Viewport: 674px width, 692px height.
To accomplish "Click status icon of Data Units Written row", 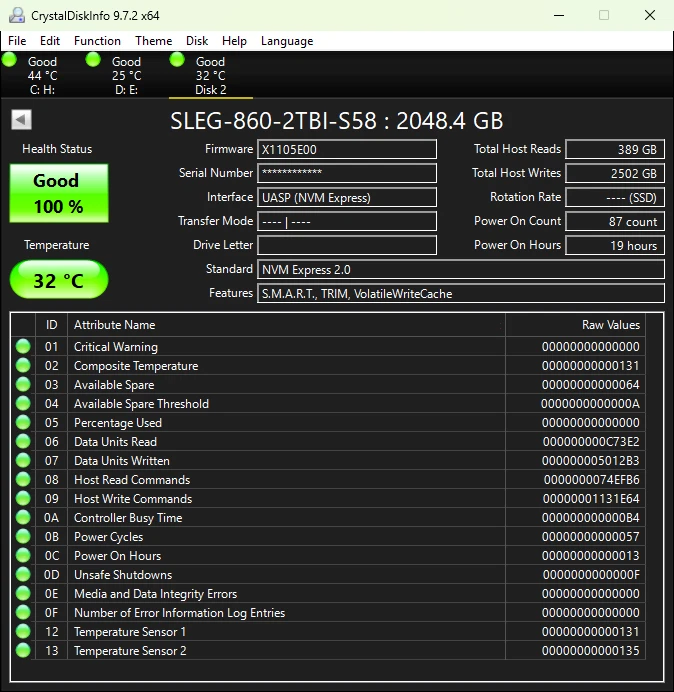I will pos(23,460).
